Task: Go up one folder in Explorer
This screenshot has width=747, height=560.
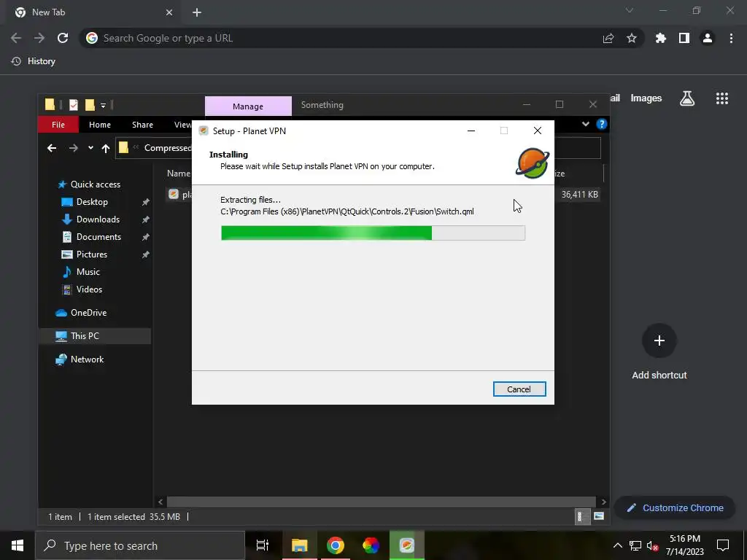Action: [x=105, y=148]
